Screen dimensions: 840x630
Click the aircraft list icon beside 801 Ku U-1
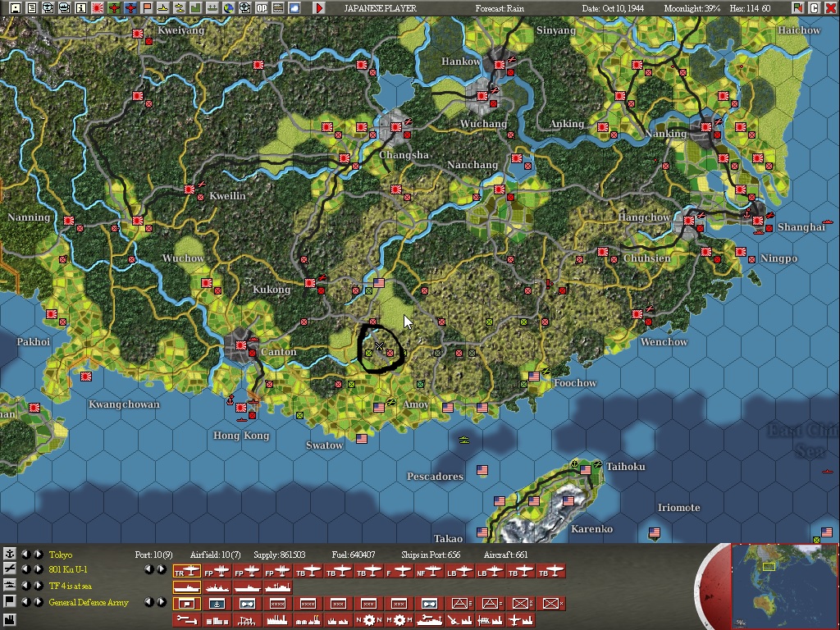9,569
